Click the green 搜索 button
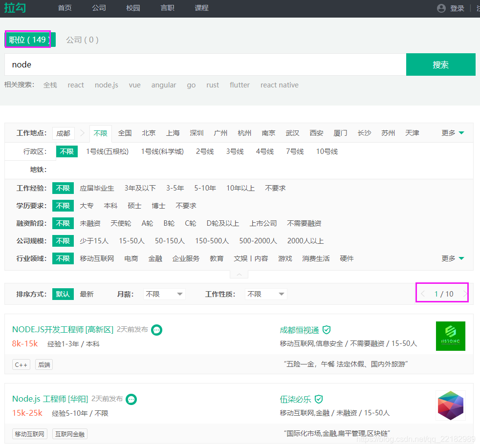This screenshot has width=480, height=448. (440, 64)
